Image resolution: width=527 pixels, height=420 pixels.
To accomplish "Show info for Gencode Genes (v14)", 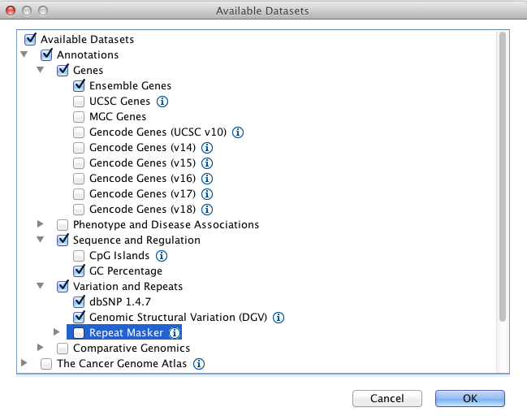I will (x=206, y=148).
